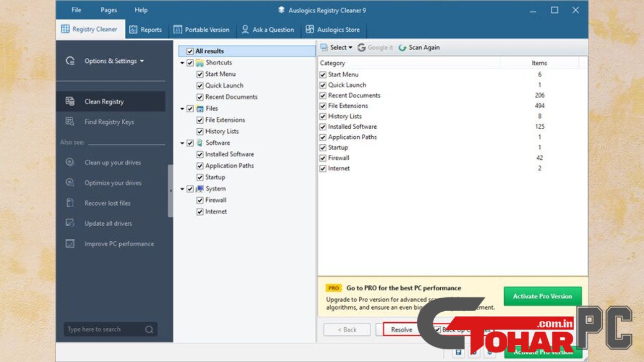Click the Select list icon

[325, 47]
